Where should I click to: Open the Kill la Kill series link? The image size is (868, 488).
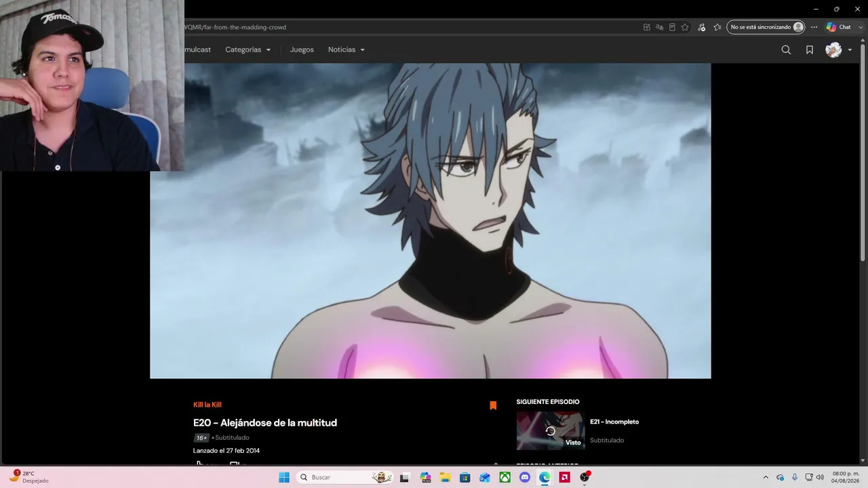208,405
